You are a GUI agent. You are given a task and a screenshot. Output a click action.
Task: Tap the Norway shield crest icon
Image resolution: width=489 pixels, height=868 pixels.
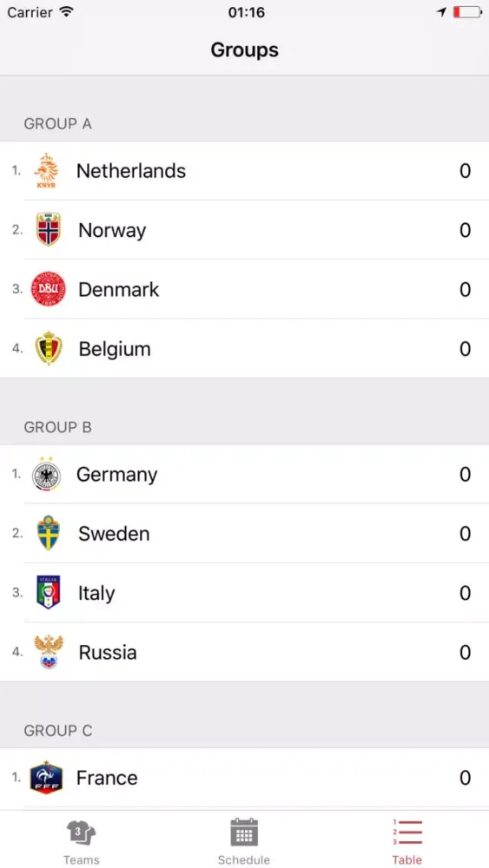[48, 229]
